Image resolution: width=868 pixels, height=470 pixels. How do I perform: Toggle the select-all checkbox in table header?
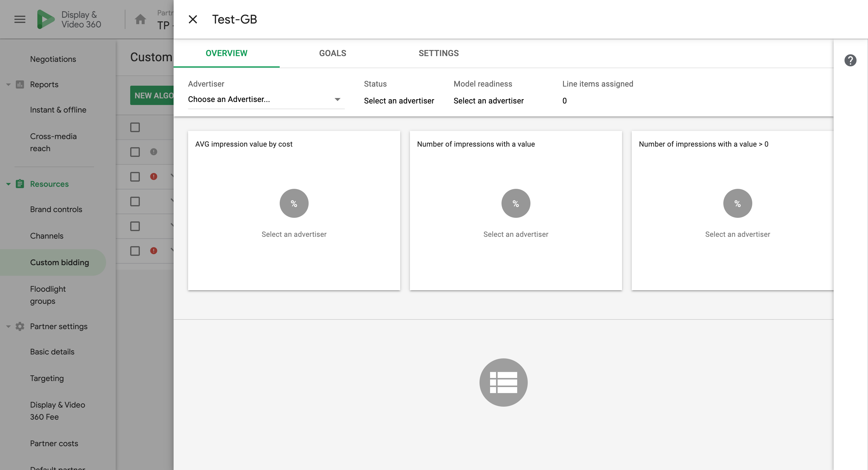[x=135, y=127]
